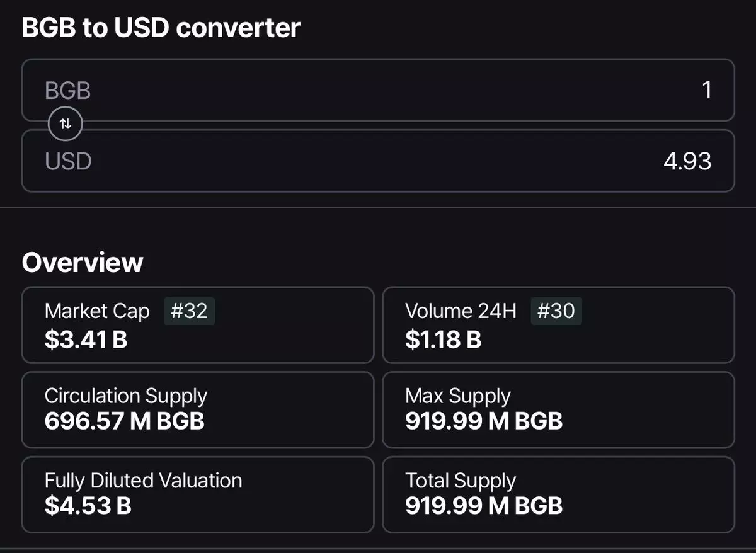Click the Volume 24H #30 rank badge
This screenshot has width=756, height=553.
(x=556, y=311)
